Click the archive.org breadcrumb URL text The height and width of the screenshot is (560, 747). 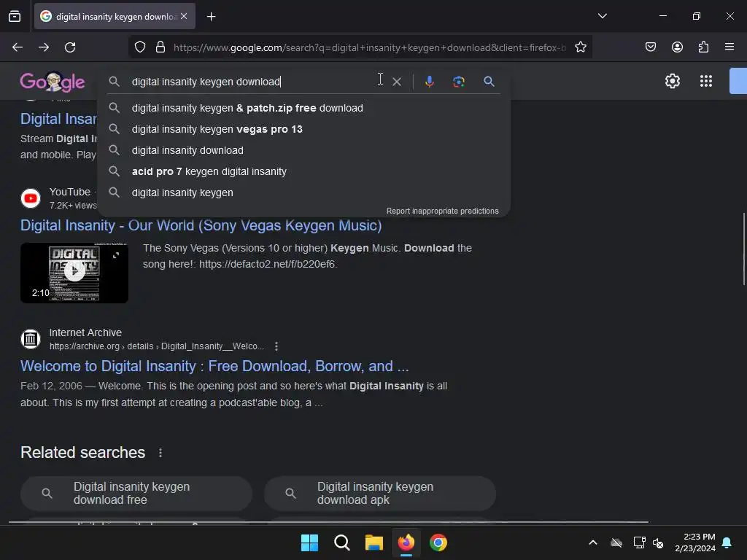coord(157,346)
